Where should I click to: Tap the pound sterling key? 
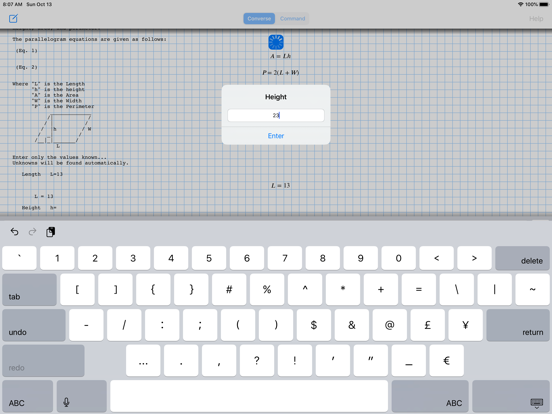click(x=427, y=325)
